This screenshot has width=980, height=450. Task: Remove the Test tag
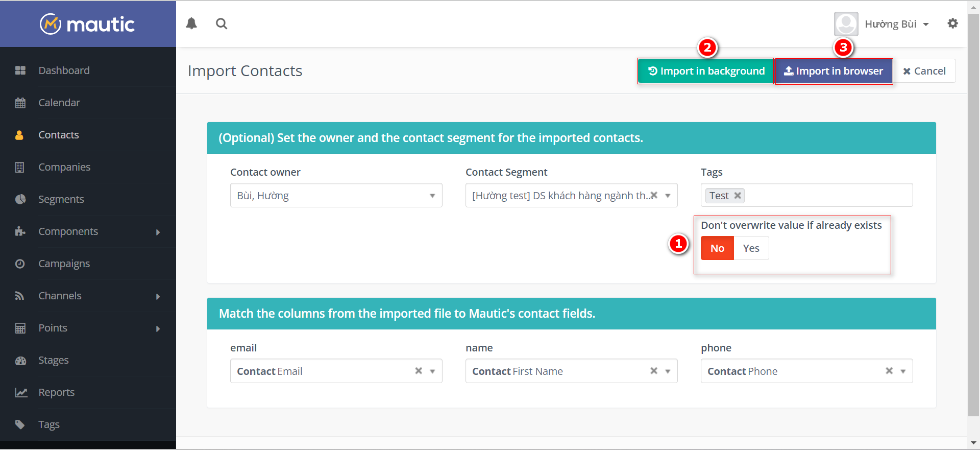click(738, 196)
